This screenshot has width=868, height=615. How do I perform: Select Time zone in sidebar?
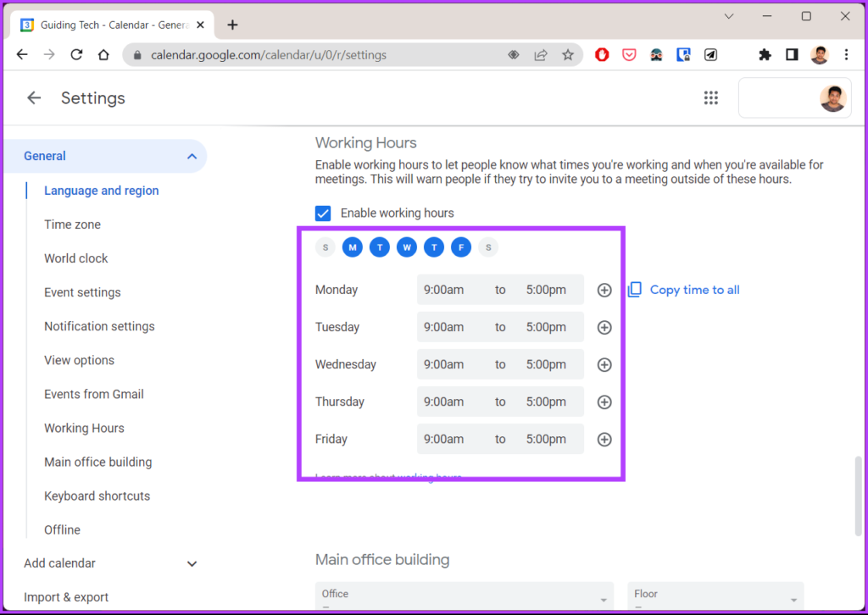click(x=73, y=224)
